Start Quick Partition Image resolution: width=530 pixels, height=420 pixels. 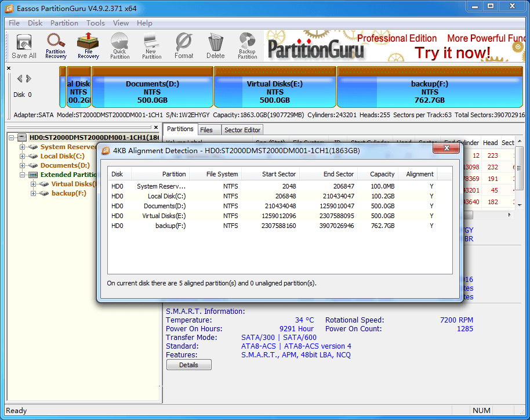(119, 46)
